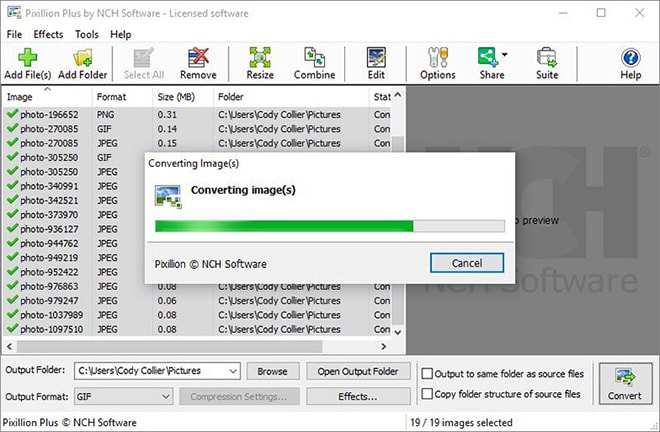
Task: Click the green checkmark beside photo-196652
Action: click(x=12, y=114)
